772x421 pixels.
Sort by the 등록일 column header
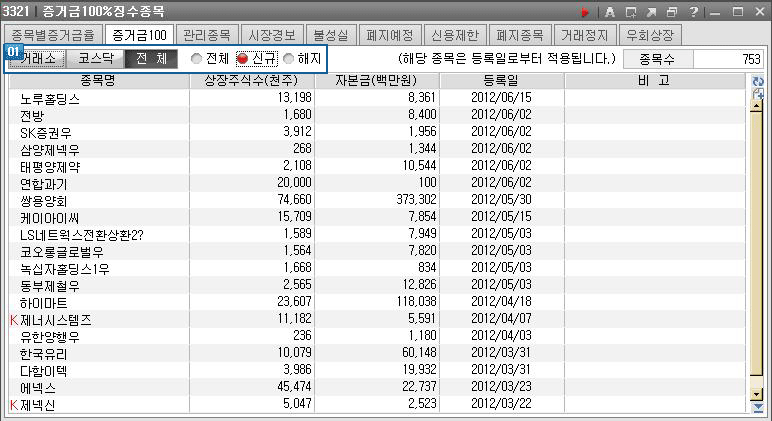pos(501,81)
